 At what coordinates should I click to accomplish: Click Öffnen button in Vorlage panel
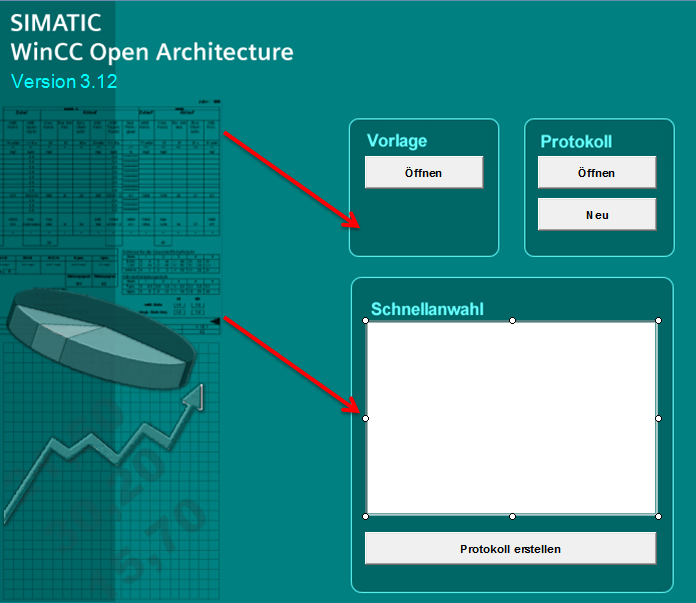click(424, 172)
